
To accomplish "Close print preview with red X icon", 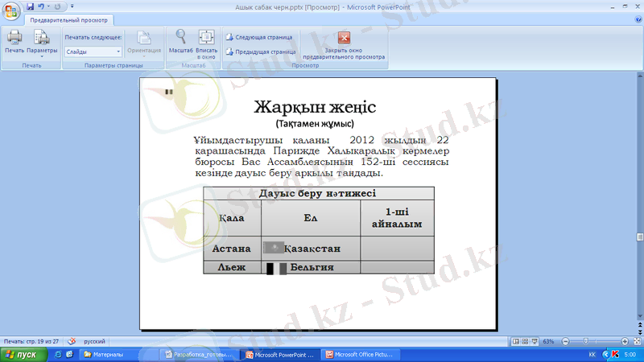I will [x=344, y=38].
